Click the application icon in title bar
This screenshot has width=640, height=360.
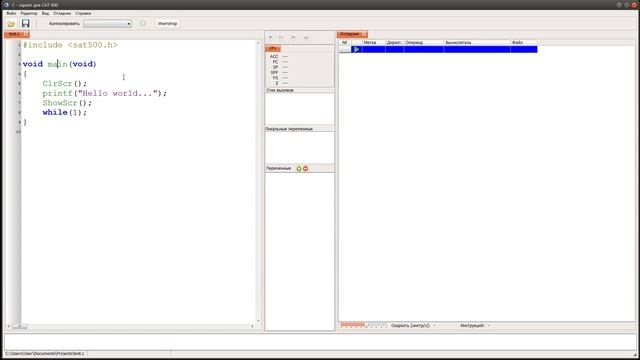[6, 5]
